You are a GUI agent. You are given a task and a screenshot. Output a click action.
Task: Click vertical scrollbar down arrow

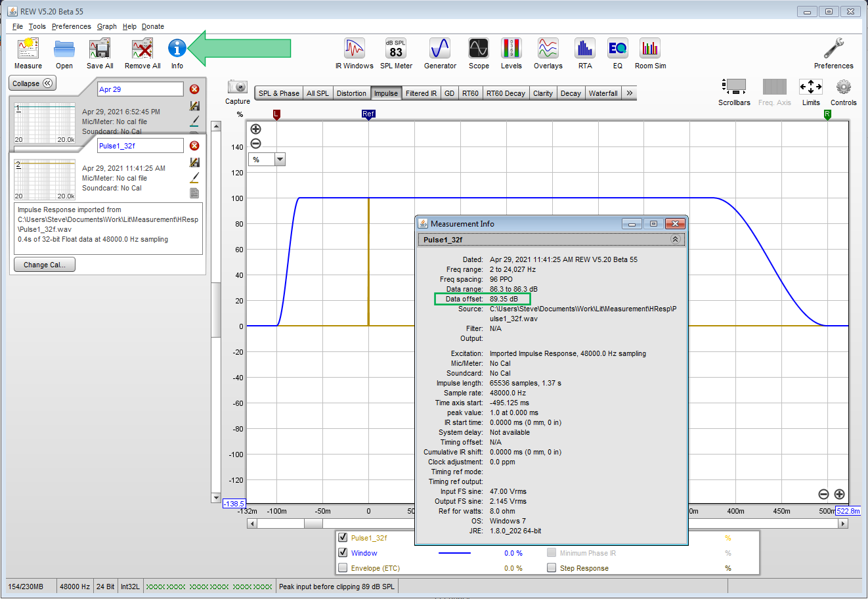coord(216,498)
